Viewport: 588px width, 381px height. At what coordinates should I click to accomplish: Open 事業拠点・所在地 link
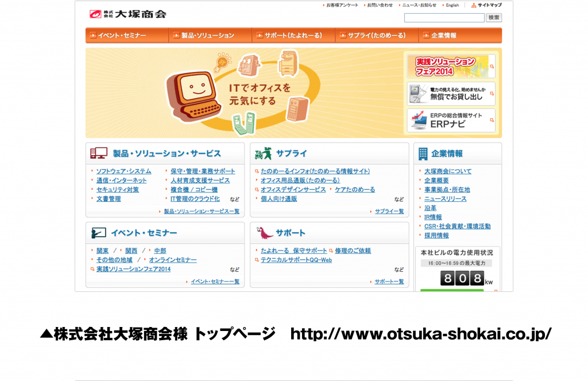click(447, 190)
